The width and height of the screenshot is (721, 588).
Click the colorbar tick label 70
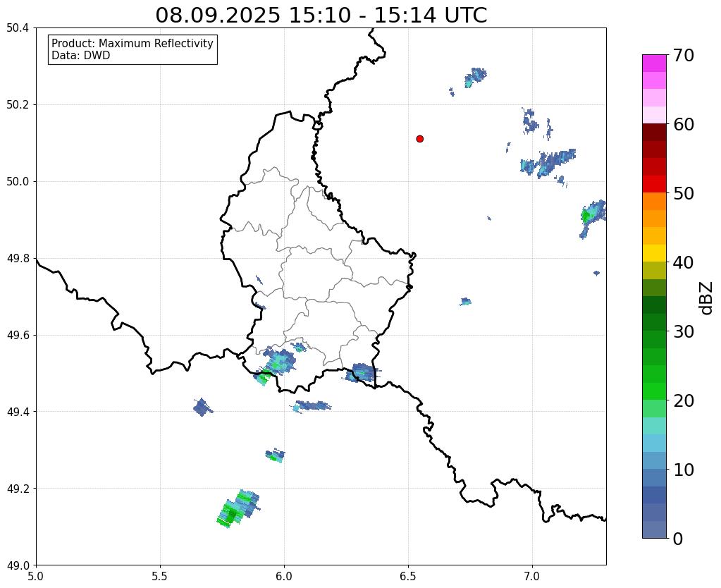pyautogui.click(x=684, y=55)
